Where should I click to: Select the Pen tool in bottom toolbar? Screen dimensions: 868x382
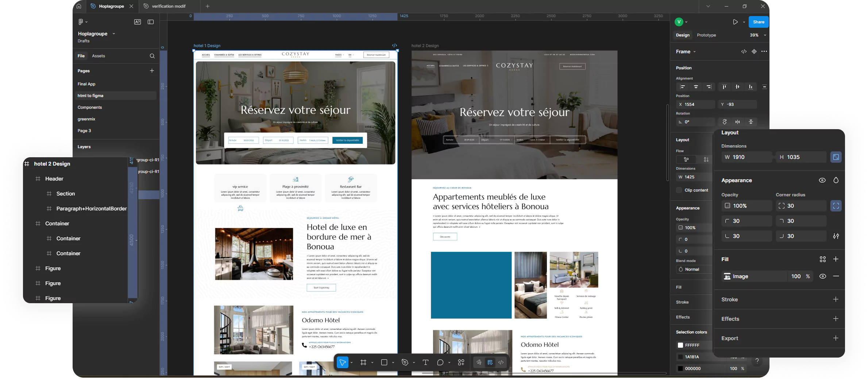click(x=405, y=362)
